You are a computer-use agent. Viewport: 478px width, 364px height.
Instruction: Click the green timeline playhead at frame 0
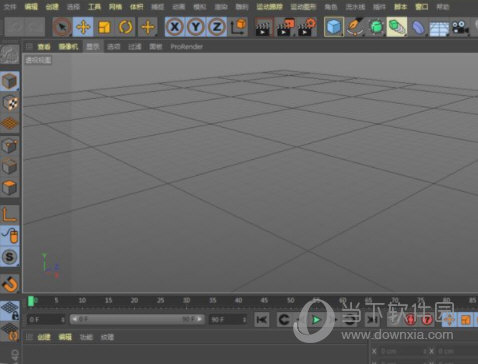(x=31, y=301)
